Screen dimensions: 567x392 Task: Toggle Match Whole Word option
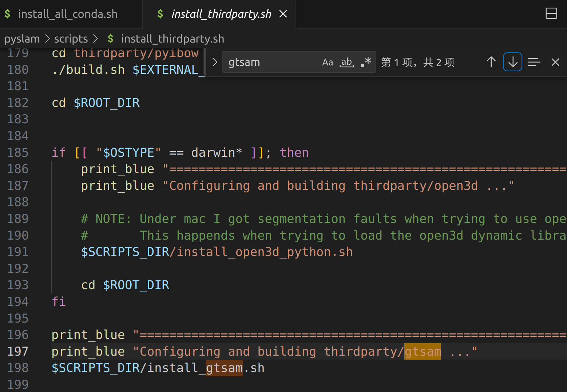tap(347, 62)
